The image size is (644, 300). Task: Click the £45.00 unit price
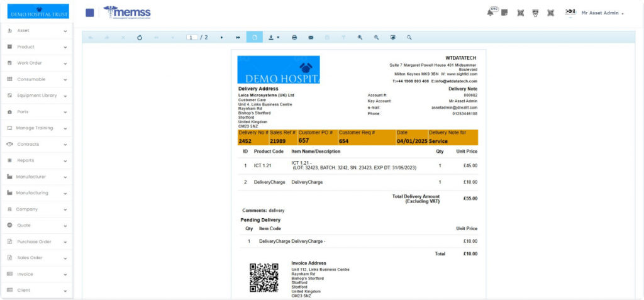pyautogui.click(x=470, y=165)
